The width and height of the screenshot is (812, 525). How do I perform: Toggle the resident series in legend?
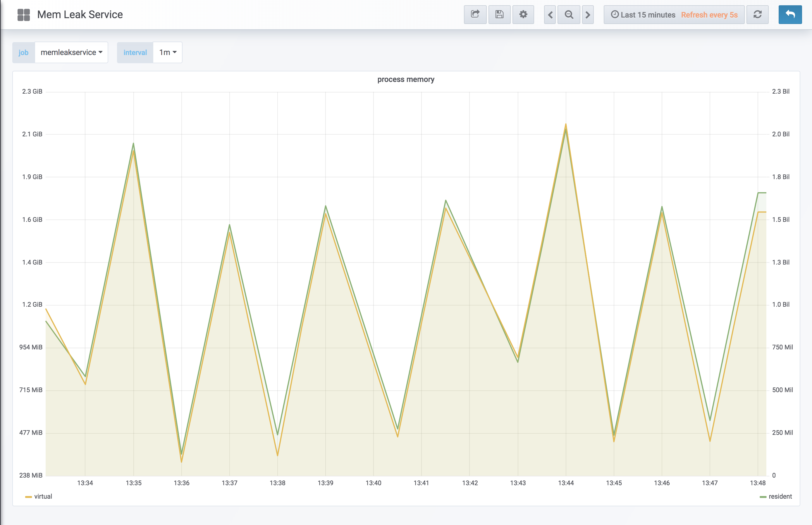click(x=780, y=496)
